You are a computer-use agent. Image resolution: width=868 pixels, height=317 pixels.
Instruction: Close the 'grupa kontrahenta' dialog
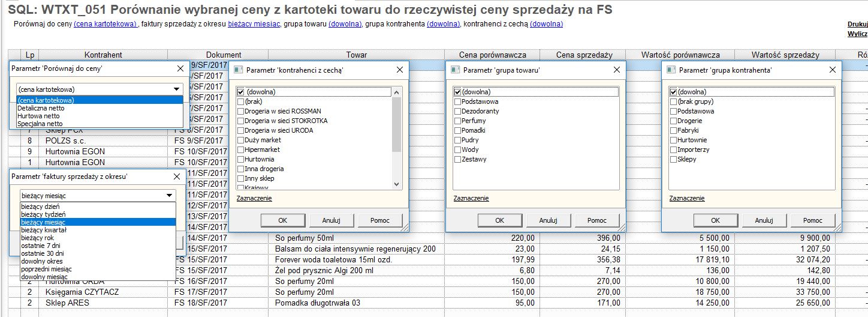click(832, 70)
